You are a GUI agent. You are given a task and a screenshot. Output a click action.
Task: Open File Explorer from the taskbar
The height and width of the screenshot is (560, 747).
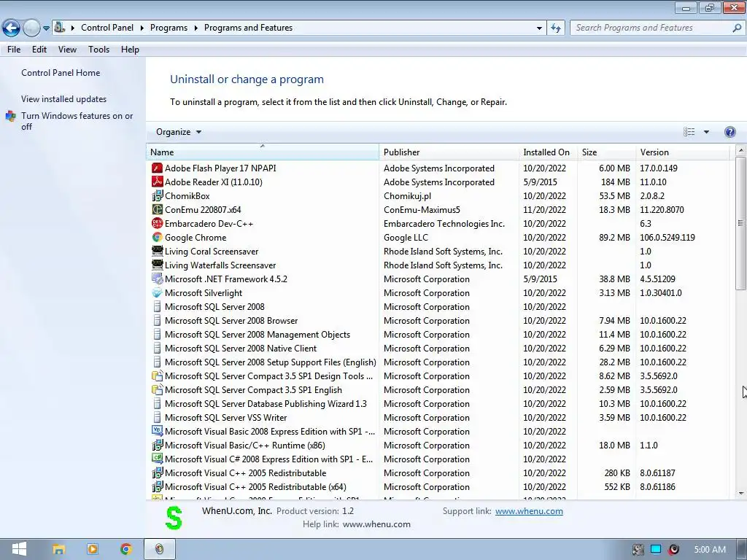[58, 550]
